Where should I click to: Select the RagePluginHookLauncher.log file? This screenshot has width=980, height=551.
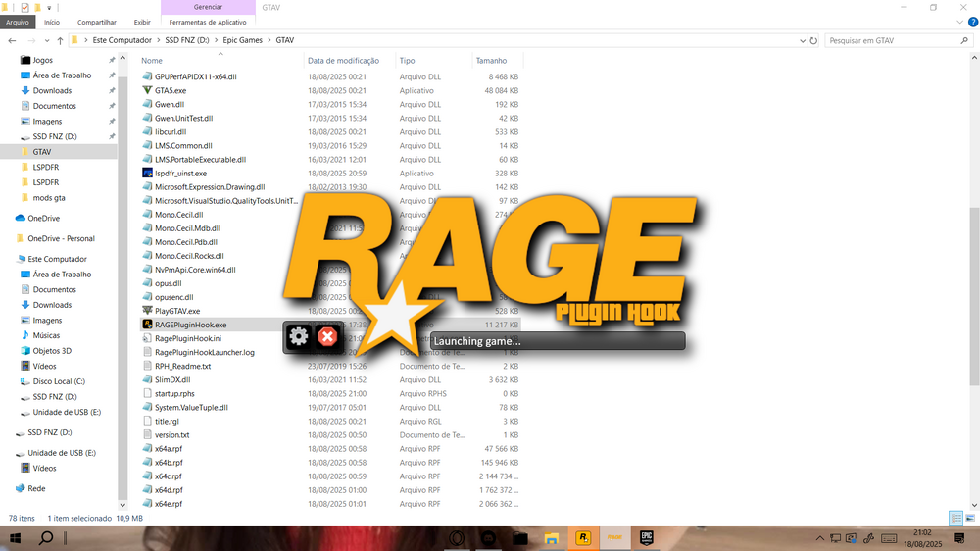(x=205, y=352)
